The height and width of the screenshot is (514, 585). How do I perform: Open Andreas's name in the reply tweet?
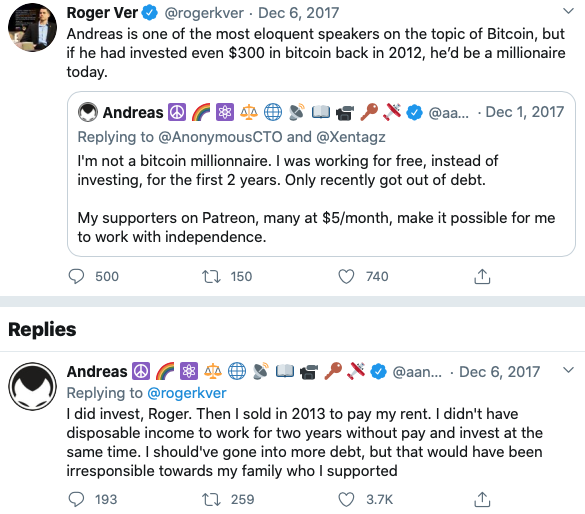97,372
